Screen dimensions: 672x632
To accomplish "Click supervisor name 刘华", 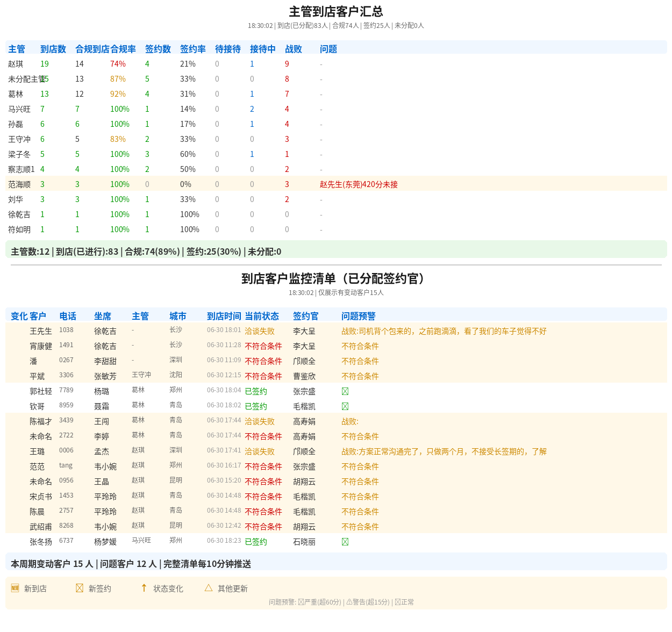I will [x=16, y=199].
